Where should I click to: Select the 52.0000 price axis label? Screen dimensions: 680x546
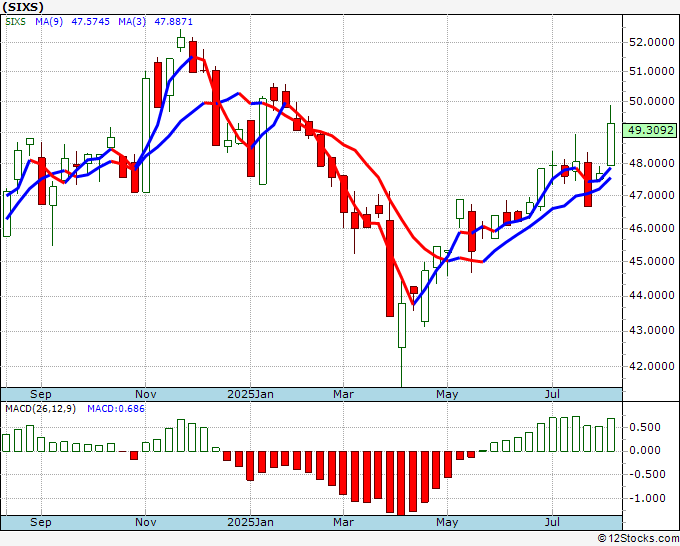[651, 43]
